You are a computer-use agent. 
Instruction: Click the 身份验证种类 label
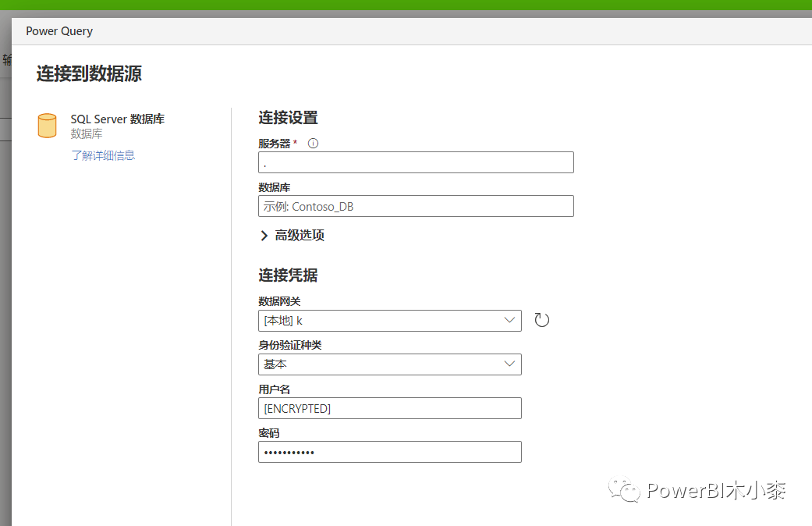pyautogui.click(x=290, y=345)
